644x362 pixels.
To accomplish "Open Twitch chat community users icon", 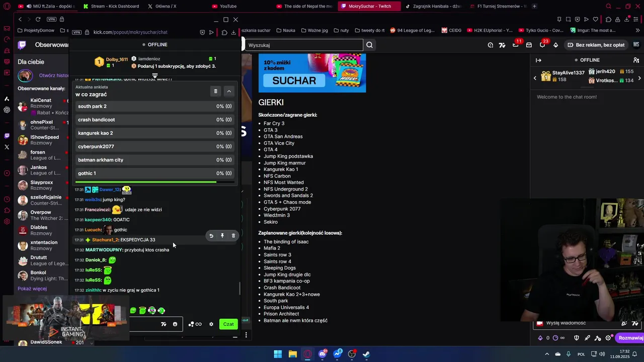I will coord(636,60).
